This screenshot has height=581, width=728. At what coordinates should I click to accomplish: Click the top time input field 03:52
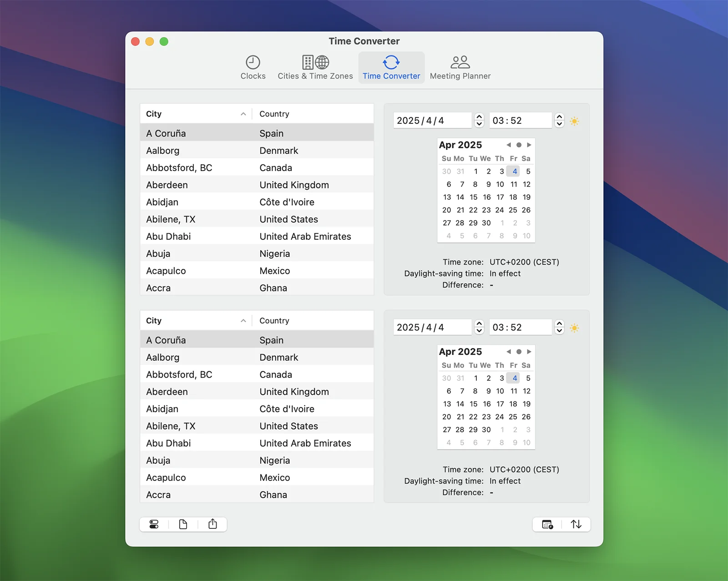pyautogui.click(x=520, y=121)
